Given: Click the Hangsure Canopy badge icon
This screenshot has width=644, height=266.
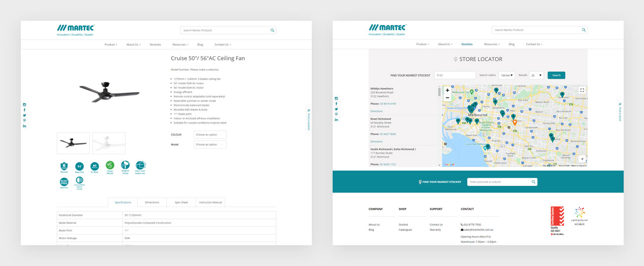Looking at the screenshot, I should pos(125,166).
